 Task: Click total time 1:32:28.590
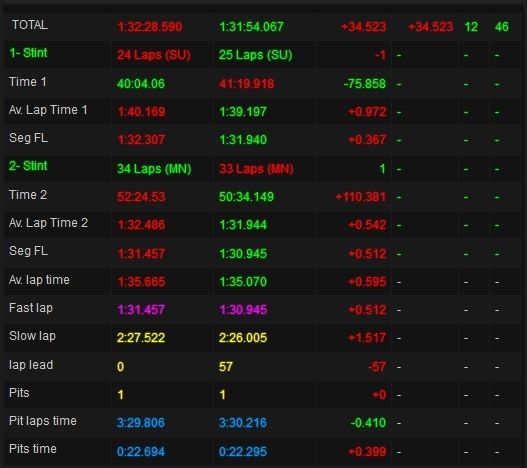click(150, 27)
